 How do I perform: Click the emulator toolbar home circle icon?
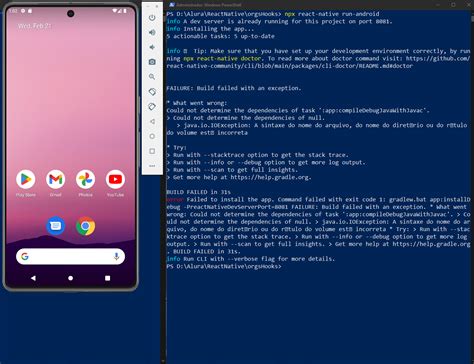[152, 136]
